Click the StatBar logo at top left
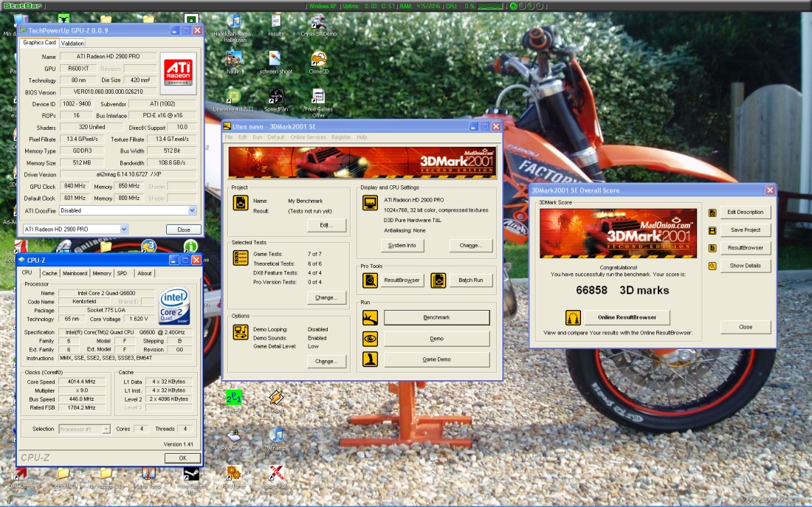 click(x=23, y=6)
